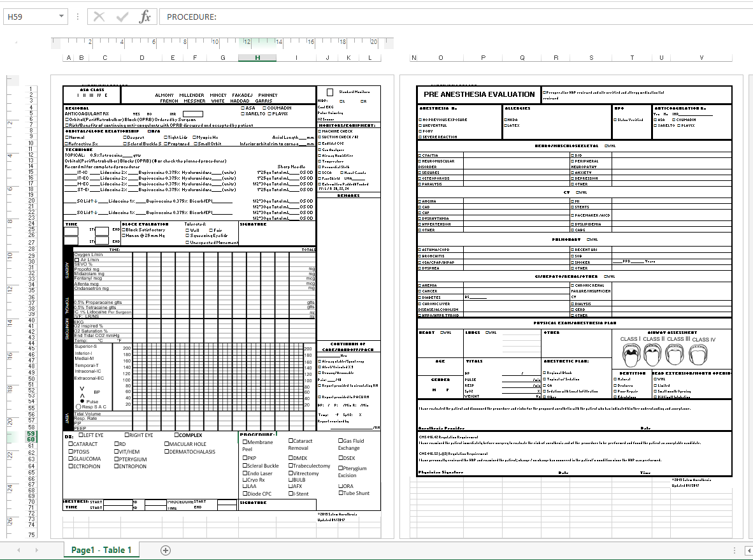Select column P header
Image resolution: width=753 pixels, height=560 pixels.
(483, 57)
